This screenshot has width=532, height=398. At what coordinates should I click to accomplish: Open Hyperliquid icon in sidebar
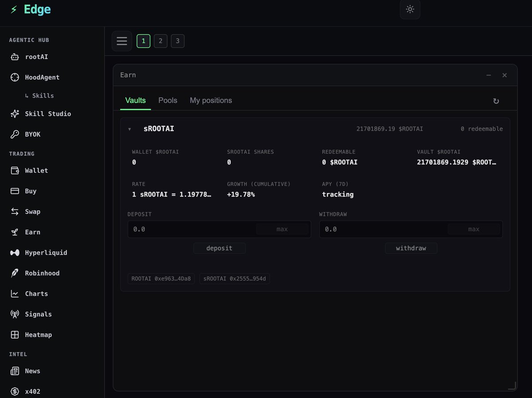pos(15,252)
